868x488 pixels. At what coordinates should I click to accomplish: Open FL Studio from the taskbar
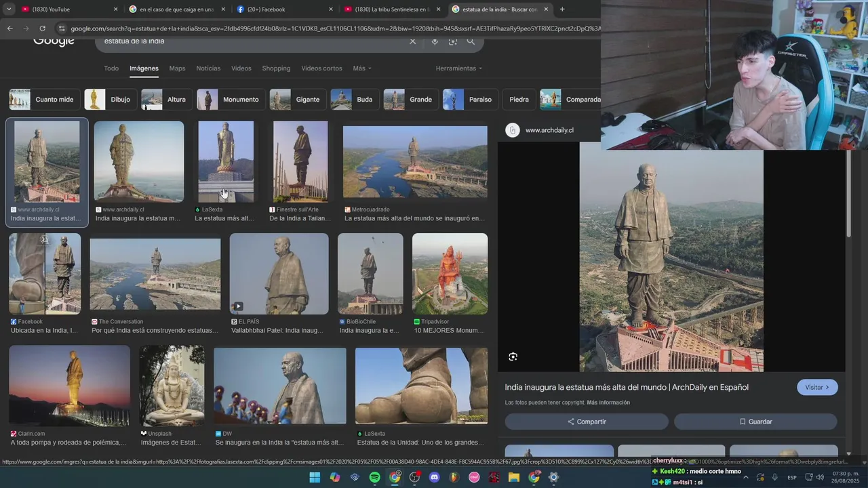454,478
